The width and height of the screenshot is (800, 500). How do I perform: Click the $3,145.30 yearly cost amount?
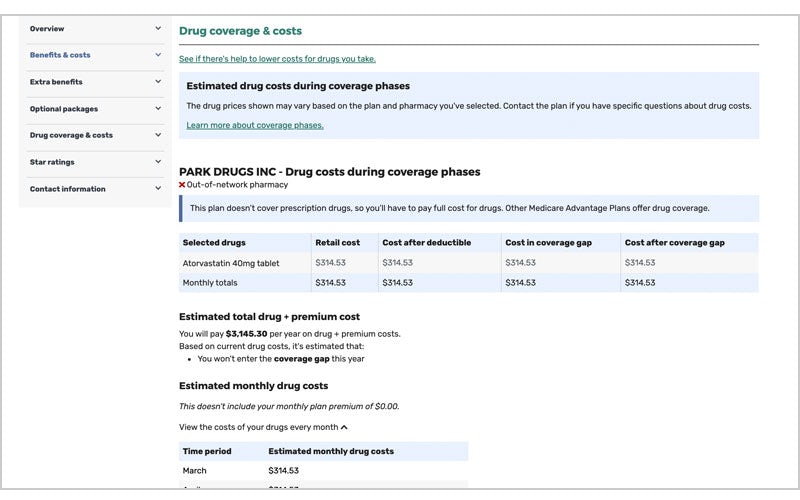(x=246, y=334)
